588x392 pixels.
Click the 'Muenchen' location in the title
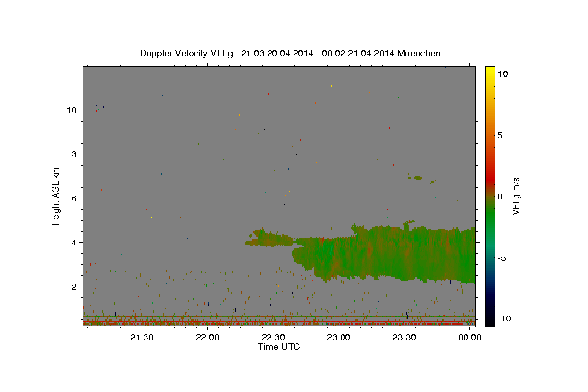coord(419,53)
